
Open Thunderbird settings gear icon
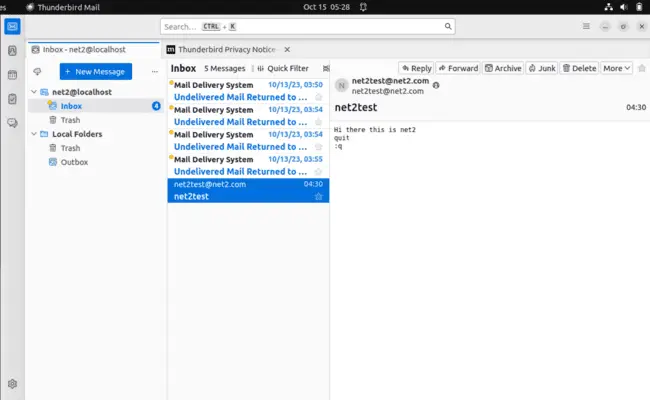coord(12,384)
